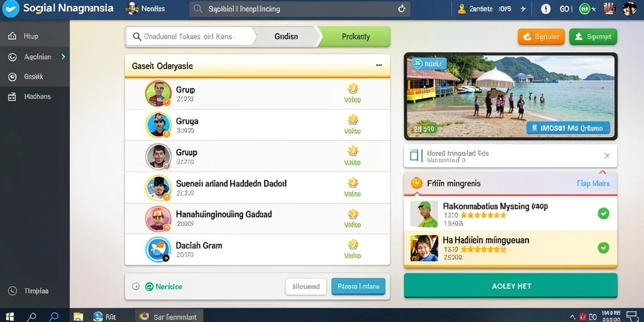This screenshot has width=644, height=322.
Task: Click the star rating of Ha Hadiiein miinguenan
Action: point(484,249)
